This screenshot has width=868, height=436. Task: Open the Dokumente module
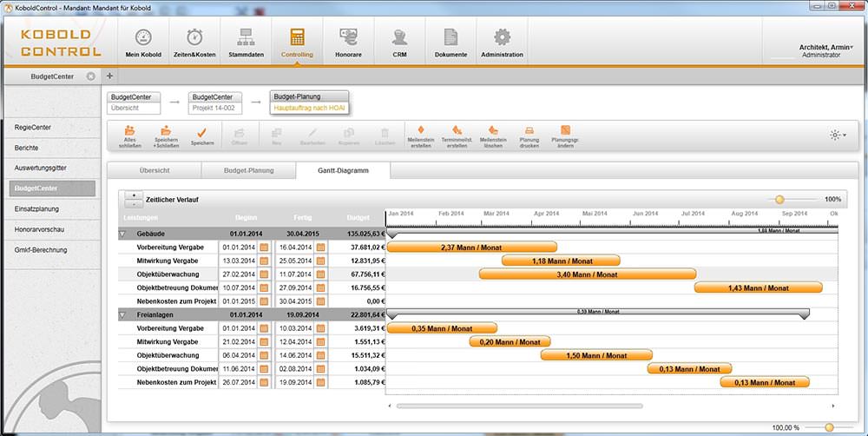coord(450,42)
